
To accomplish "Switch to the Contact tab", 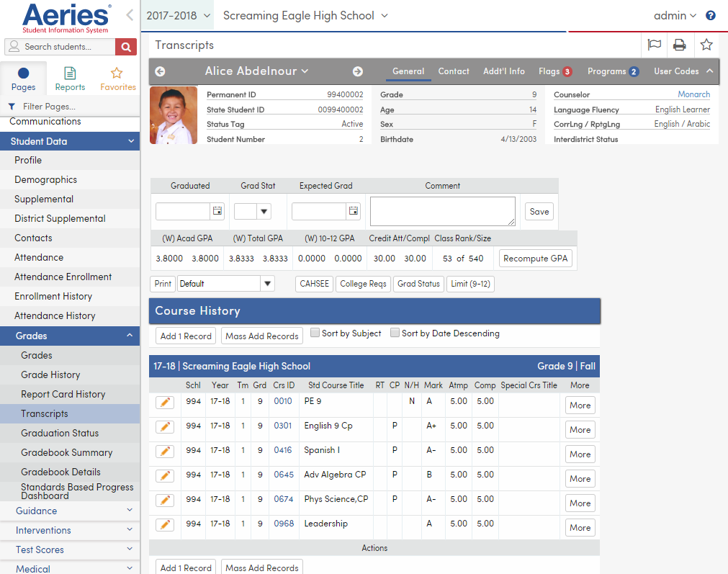I will tap(454, 71).
